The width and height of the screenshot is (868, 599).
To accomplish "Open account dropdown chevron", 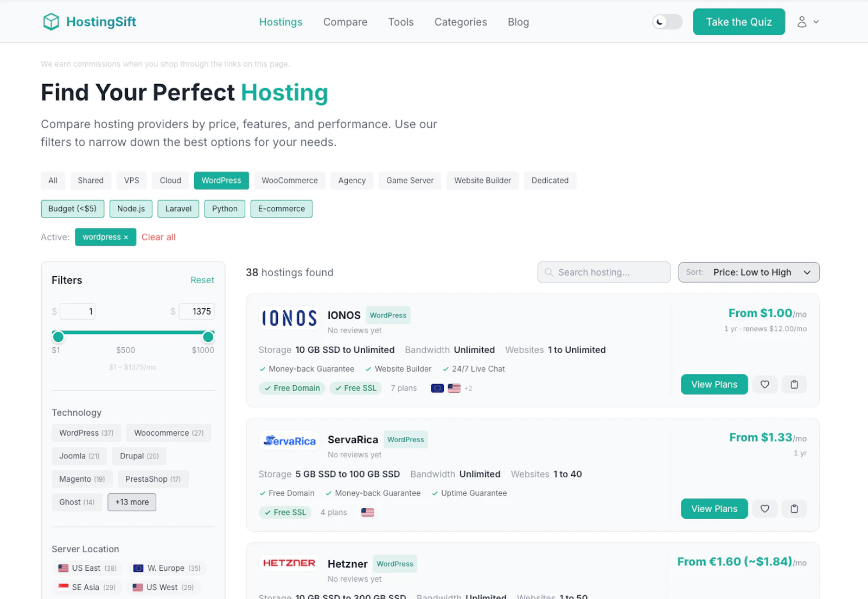I will click(816, 22).
